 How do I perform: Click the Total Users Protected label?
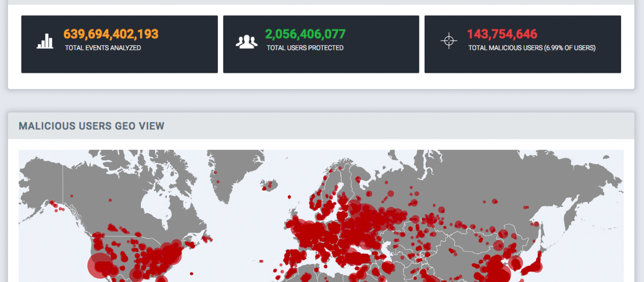pyautogui.click(x=305, y=48)
